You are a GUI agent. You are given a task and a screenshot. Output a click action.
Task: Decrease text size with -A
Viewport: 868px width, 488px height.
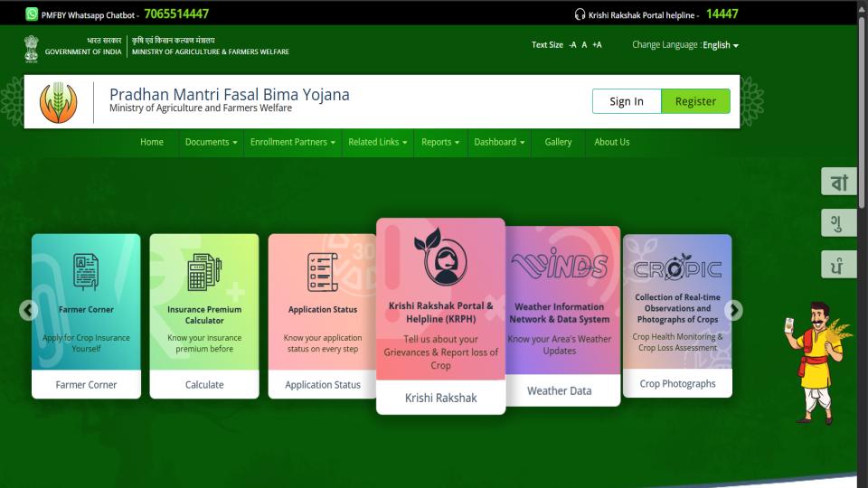pos(572,45)
